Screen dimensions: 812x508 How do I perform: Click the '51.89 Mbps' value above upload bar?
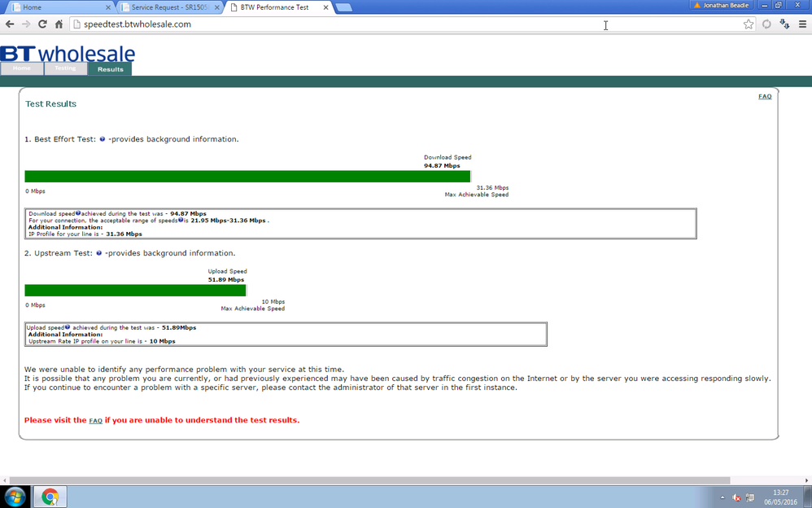226,280
